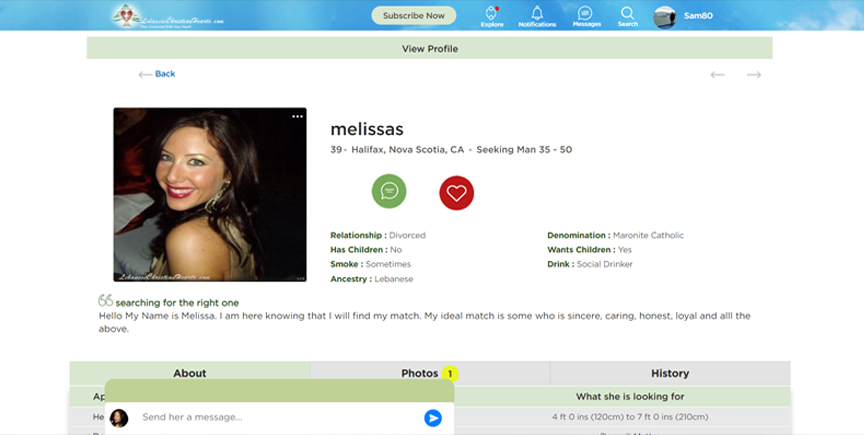Open the Notifications bell
Screen dimensions: 864x435
click(x=537, y=15)
